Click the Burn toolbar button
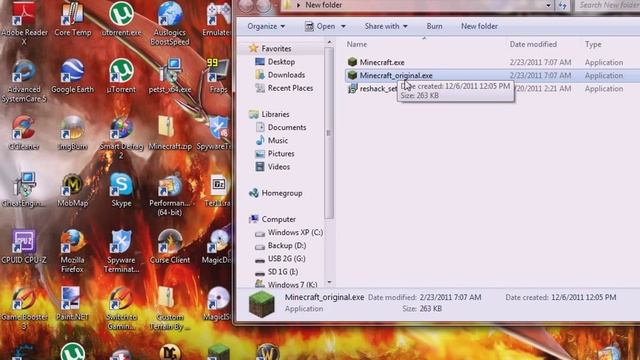 (x=434, y=26)
